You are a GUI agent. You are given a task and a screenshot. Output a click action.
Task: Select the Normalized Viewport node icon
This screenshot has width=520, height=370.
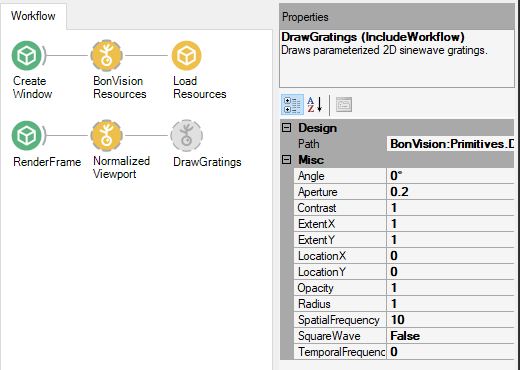[107, 136]
